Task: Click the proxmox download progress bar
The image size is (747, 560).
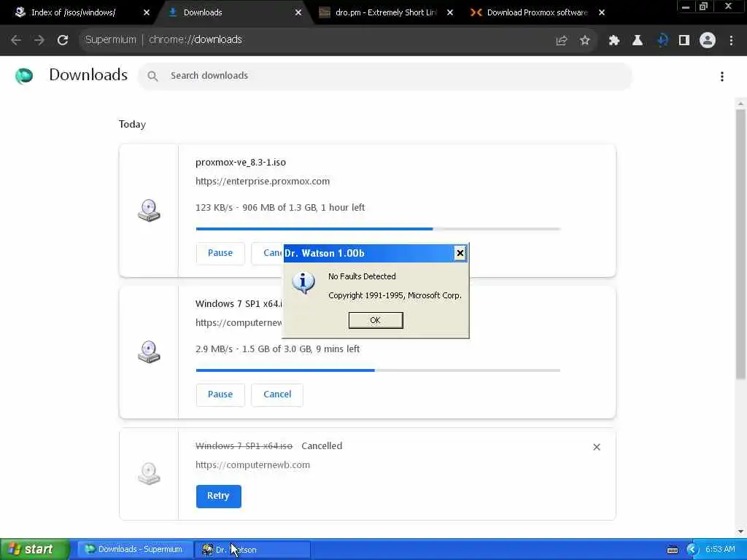Action: click(379, 228)
